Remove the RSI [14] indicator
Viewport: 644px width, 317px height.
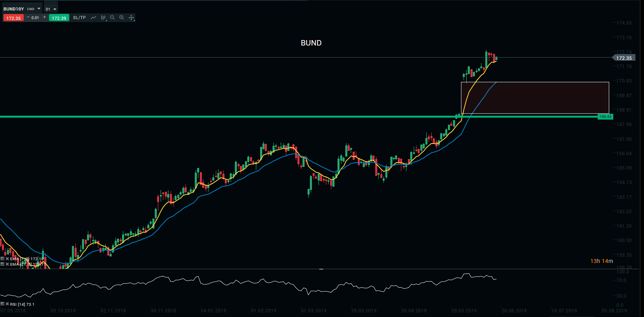7,304
